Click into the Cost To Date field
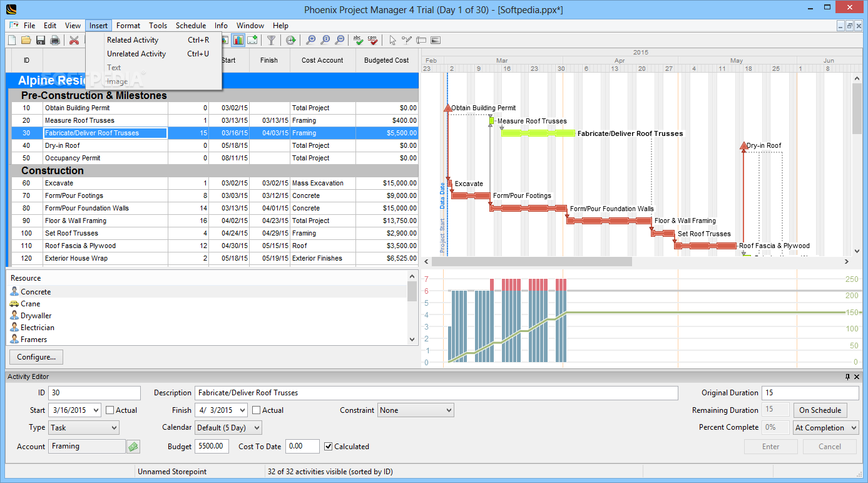The width and height of the screenshot is (868, 483). point(302,447)
